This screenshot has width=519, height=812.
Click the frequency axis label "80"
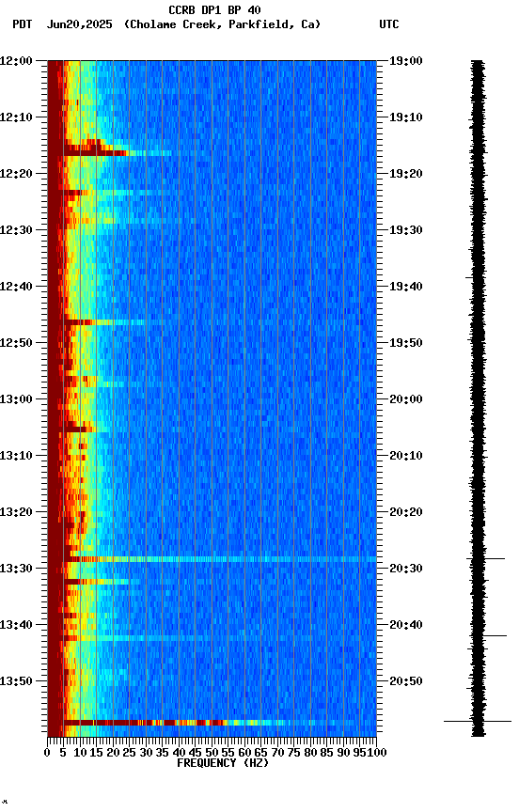click(x=310, y=753)
